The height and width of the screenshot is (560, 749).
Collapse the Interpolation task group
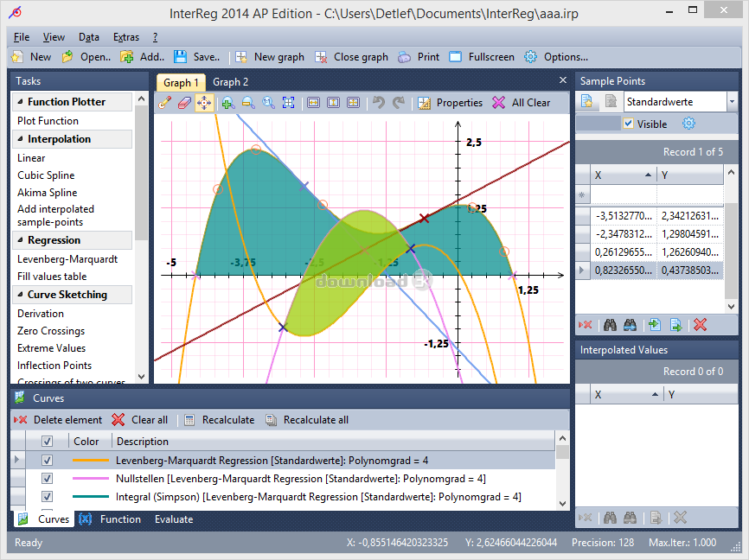(x=20, y=139)
